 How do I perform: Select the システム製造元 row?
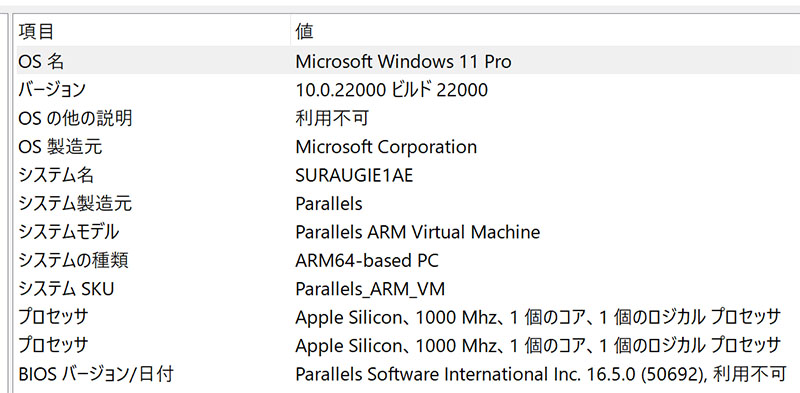click(x=408, y=204)
